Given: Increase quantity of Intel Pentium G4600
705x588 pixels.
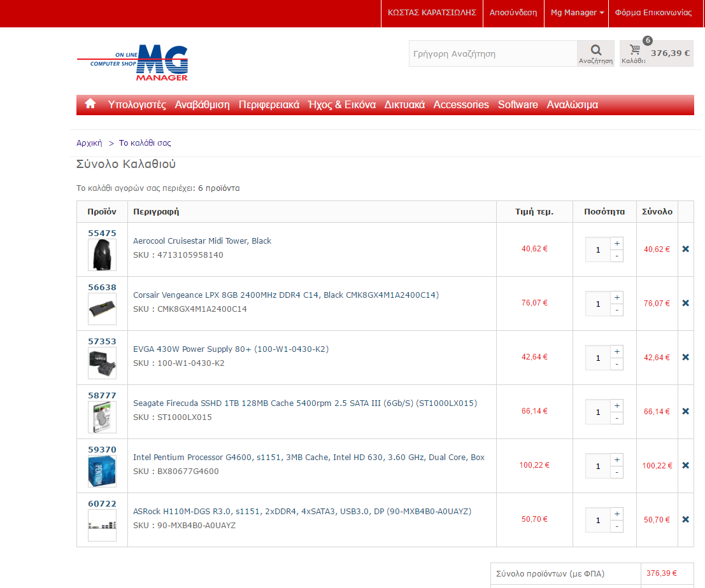Looking at the screenshot, I should (617, 460).
